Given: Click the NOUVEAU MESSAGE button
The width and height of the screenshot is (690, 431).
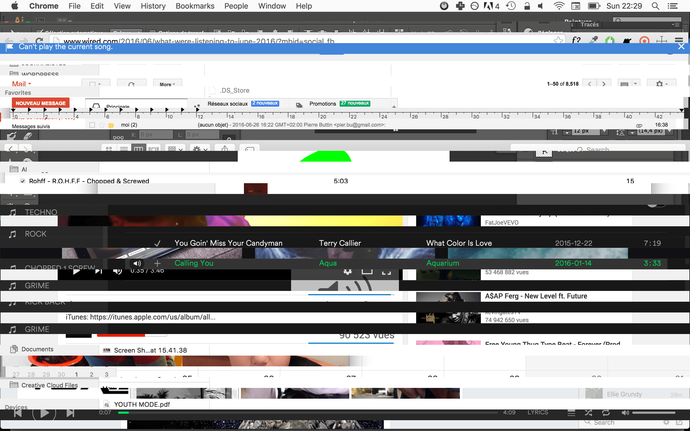Looking at the screenshot, I should [x=40, y=103].
